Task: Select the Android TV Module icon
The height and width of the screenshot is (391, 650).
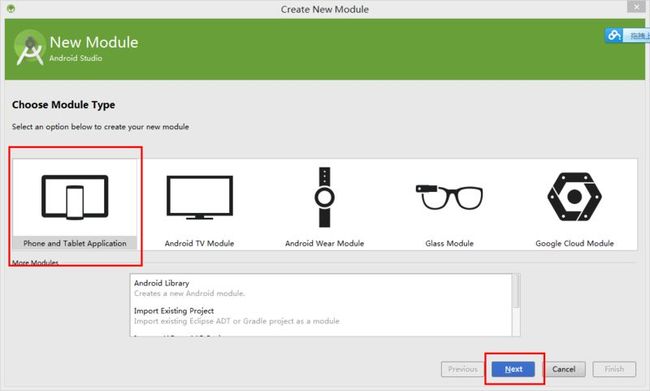Action: pos(200,197)
